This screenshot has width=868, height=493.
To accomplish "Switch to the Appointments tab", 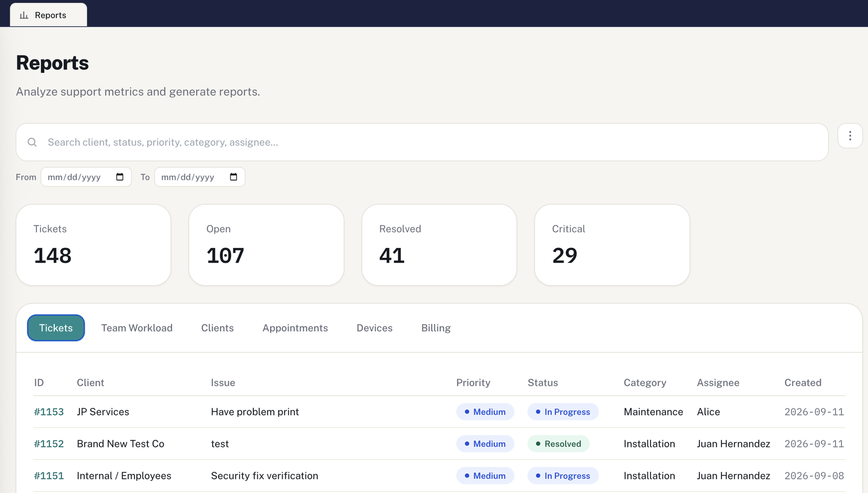I will coord(295,328).
